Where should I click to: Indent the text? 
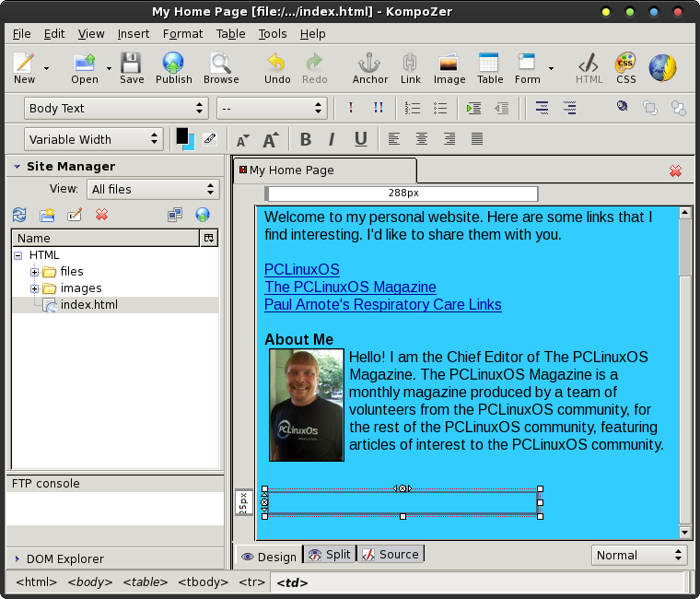(x=473, y=108)
